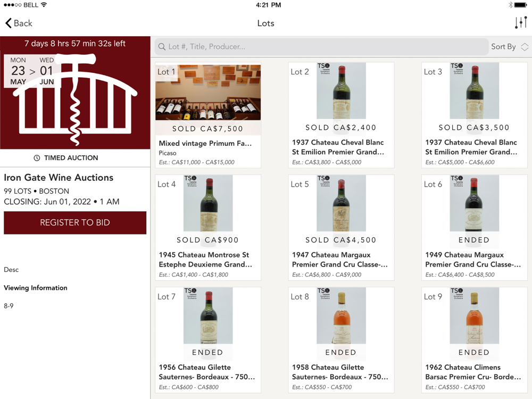Screen dimensions: 532x399
Task: Tap Iron Gate Wine Auctions heading
Action: 59,178
